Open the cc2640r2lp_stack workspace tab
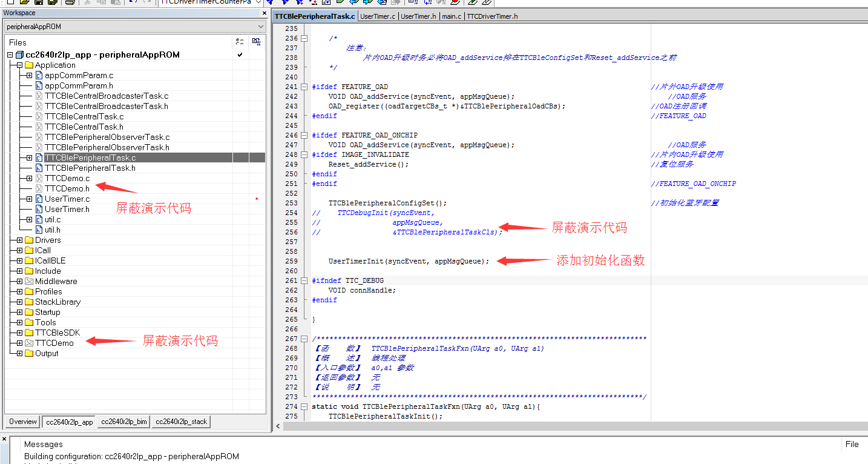The width and height of the screenshot is (868, 464). click(181, 422)
